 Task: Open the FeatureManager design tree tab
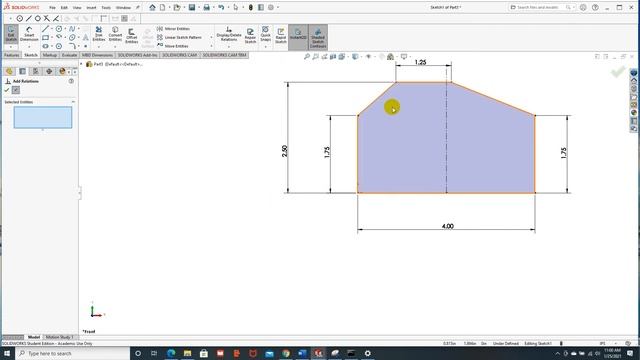coord(9,71)
